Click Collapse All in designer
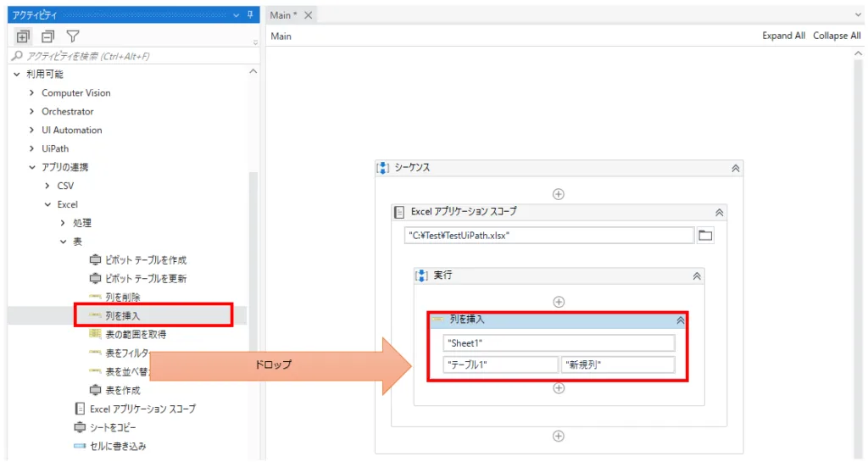 click(836, 36)
